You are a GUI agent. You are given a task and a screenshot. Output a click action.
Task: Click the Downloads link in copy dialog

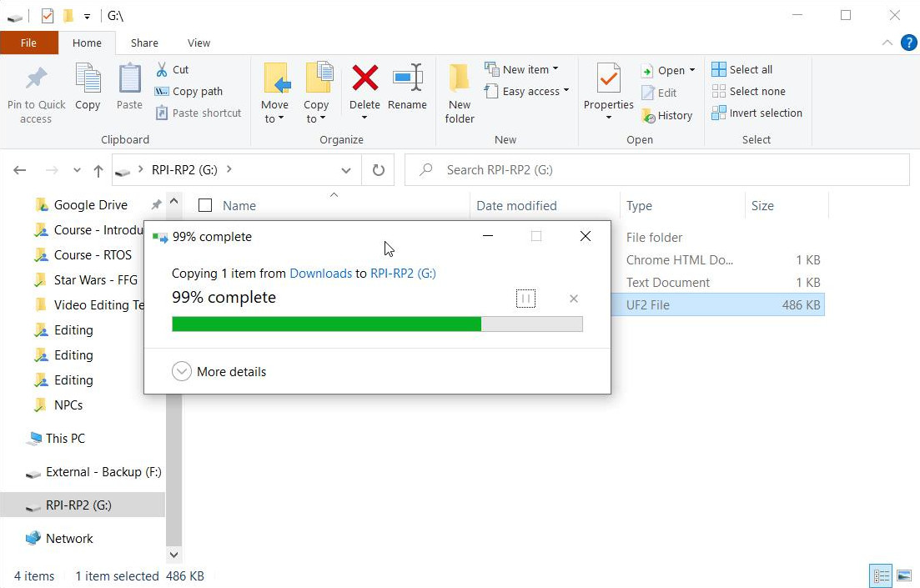[320, 274]
